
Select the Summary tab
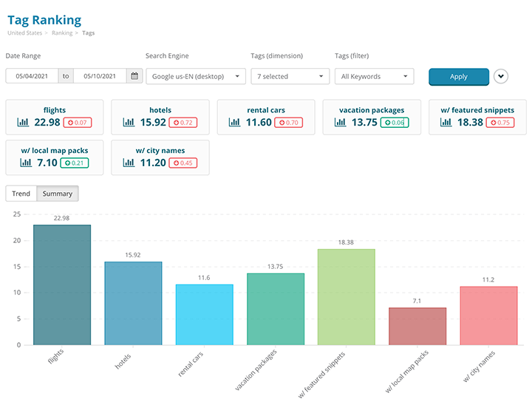(58, 194)
